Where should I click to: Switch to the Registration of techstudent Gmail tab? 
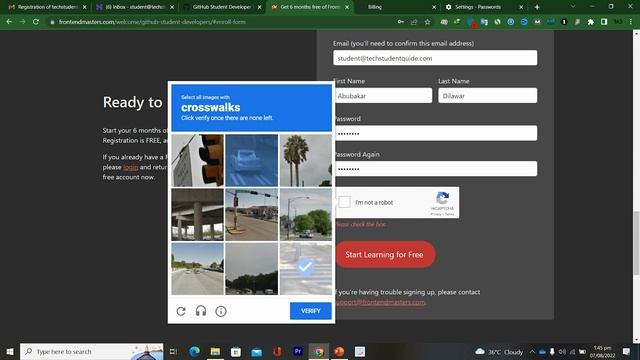click(x=46, y=7)
